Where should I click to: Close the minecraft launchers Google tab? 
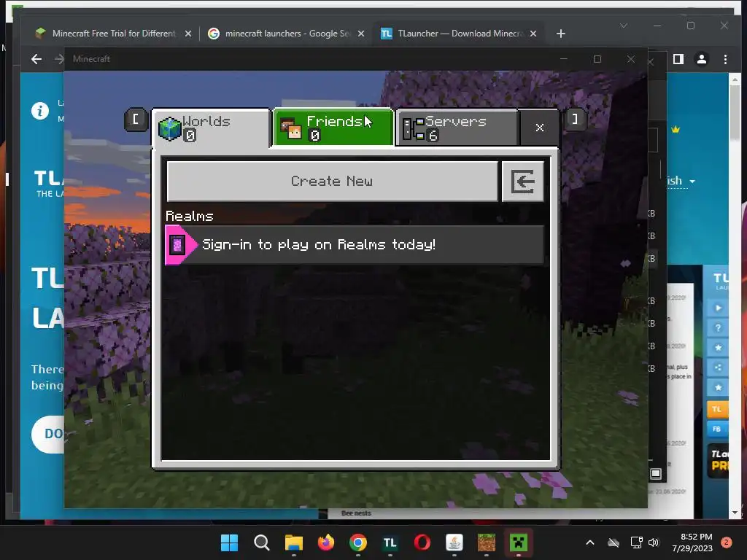click(361, 34)
